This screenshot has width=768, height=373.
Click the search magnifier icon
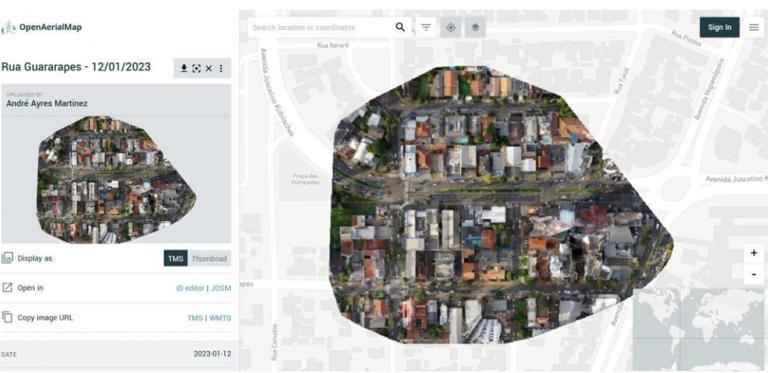(400, 27)
